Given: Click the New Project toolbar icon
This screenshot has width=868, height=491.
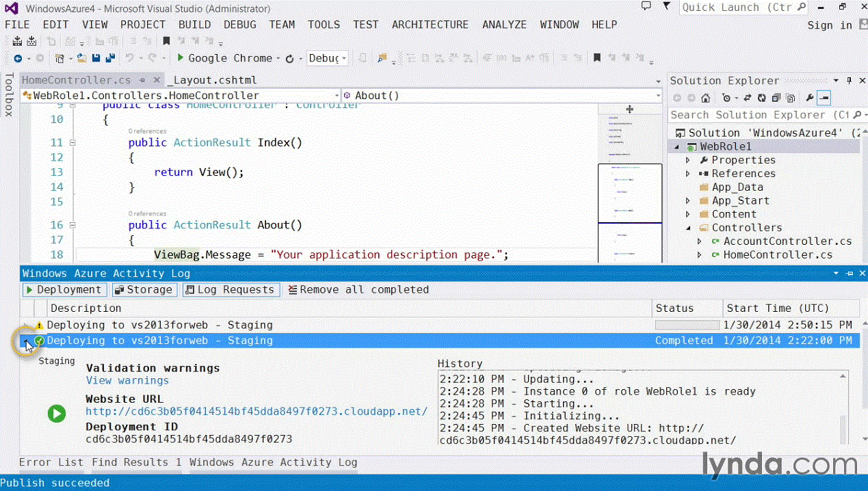Looking at the screenshot, I should pos(60,59).
